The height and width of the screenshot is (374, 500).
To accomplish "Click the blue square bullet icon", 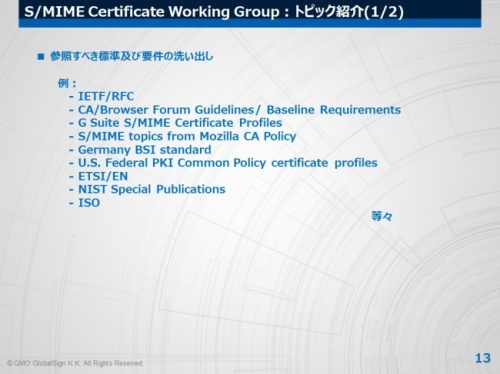I will click(x=41, y=56).
